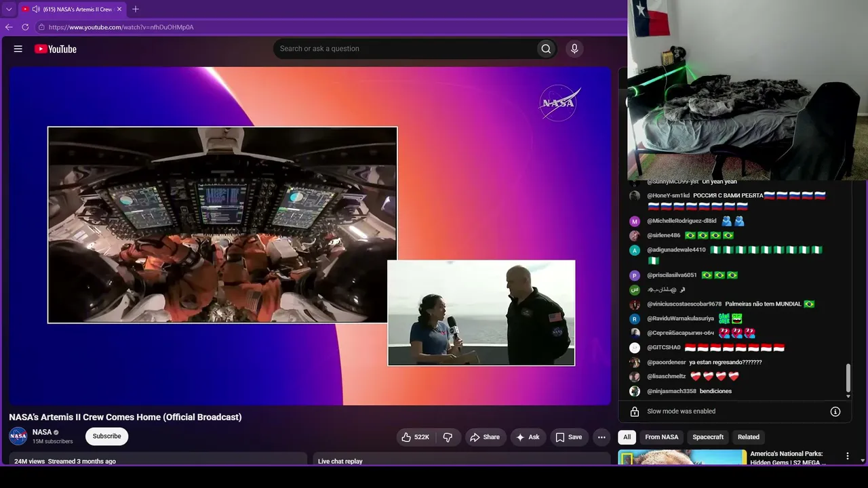Click the 'РОССИЯ С ВАМИ РЕБЯТА' chat message
868x488 pixels.
tap(728, 196)
